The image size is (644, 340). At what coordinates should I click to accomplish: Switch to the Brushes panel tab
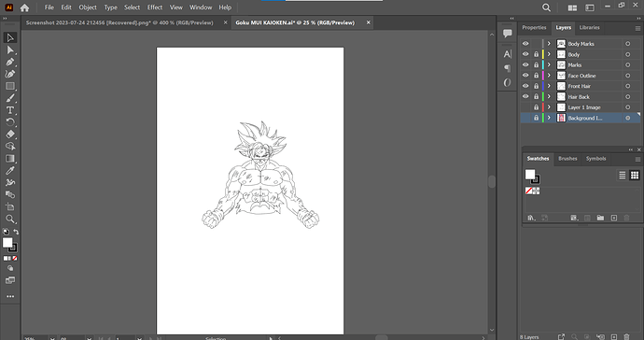[x=567, y=158]
